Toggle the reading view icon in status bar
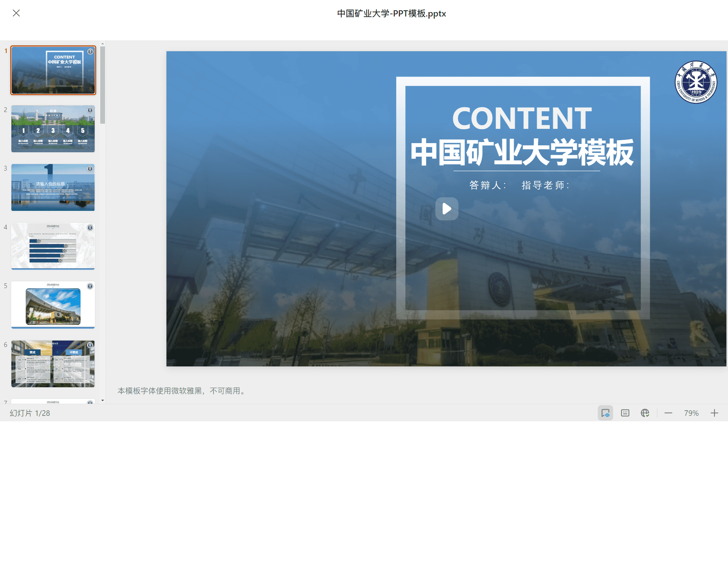The height and width of the screenshot is (582, 728). (605, 413)
